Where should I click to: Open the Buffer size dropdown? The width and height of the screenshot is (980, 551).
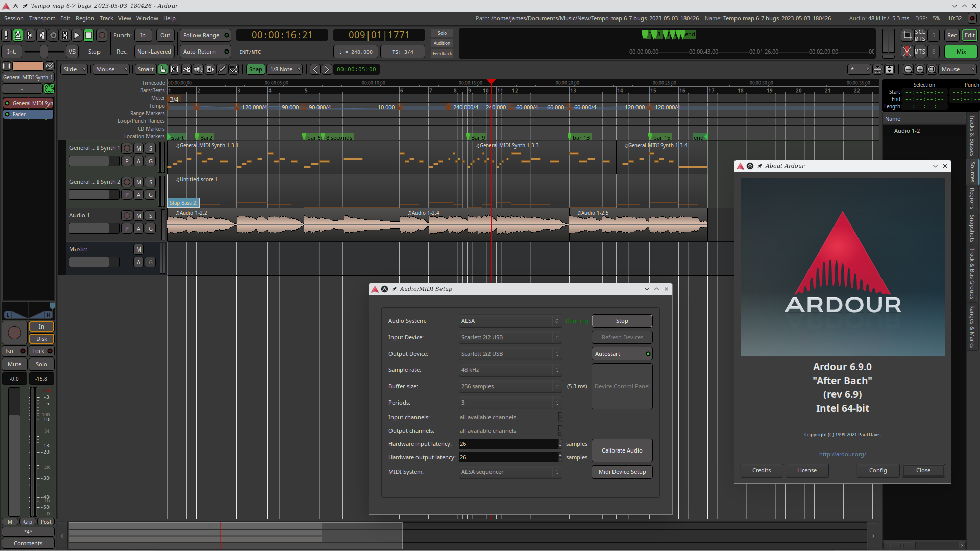click(509, 386)
